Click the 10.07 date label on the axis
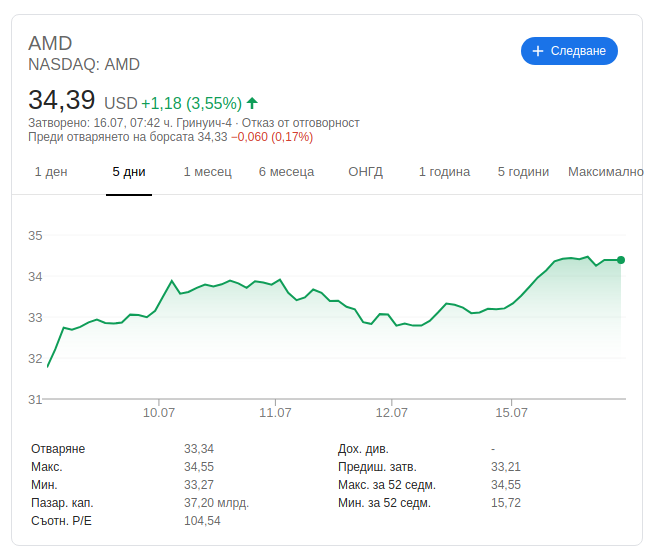This screenshot has width=658, height=558. tap(159, 412)
